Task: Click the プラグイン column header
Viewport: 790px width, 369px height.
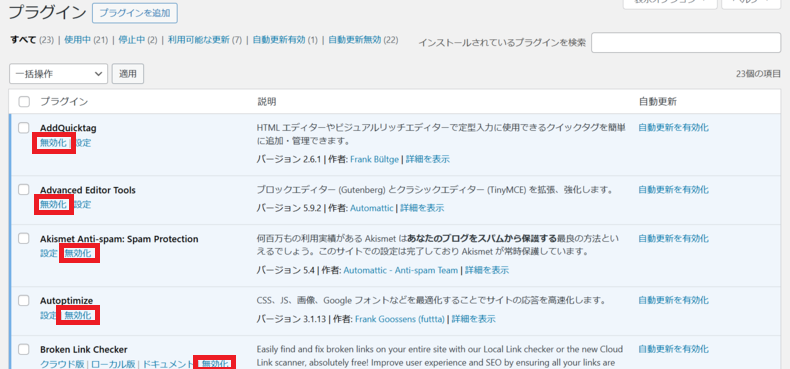Action: [x=64, y=102]
